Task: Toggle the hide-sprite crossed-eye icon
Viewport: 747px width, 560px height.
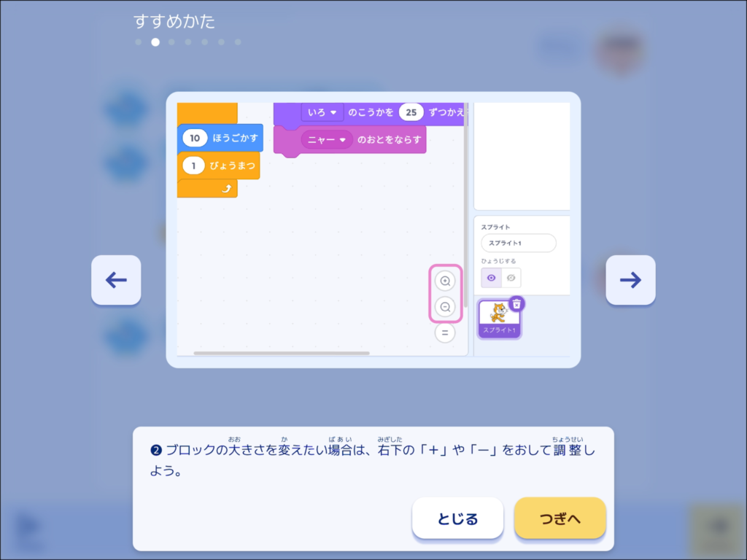Action: point(511,278)
